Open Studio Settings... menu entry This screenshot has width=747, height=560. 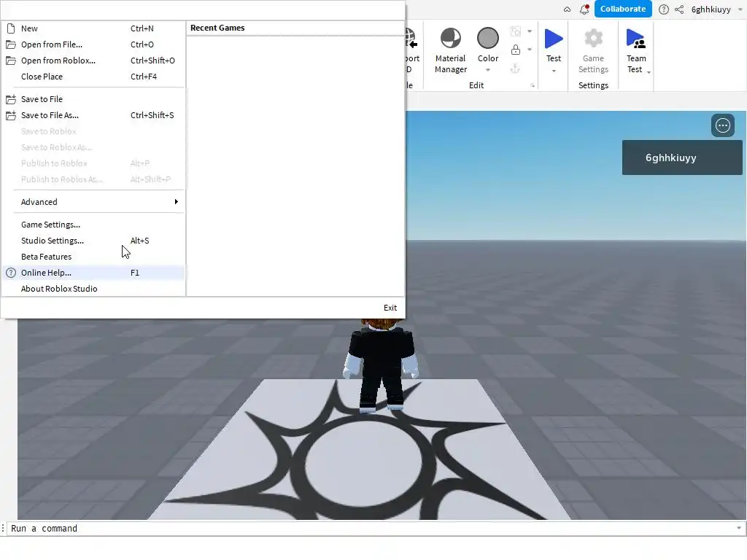point(93,241)
